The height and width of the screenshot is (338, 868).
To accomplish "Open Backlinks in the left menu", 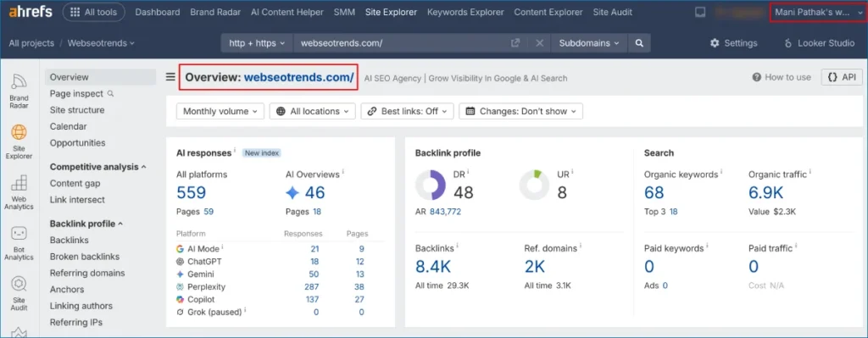I will pyautogui.click(x=70, y=240).
